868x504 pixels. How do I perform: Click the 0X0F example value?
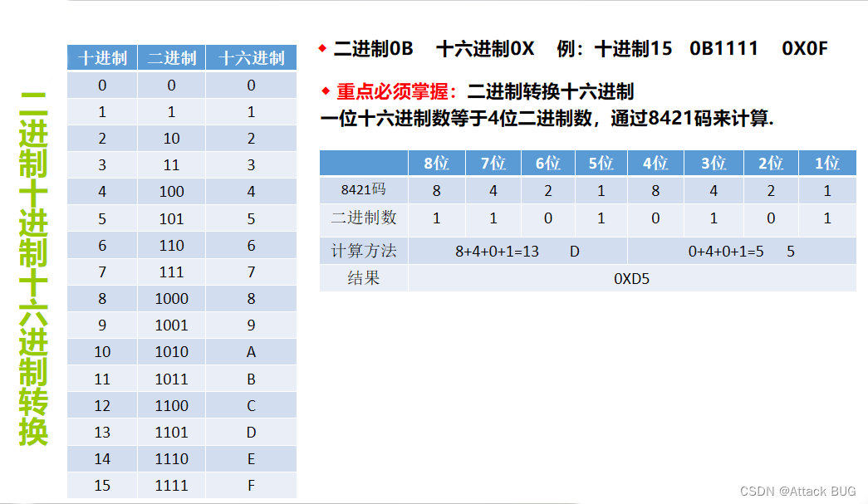point(805,49)
